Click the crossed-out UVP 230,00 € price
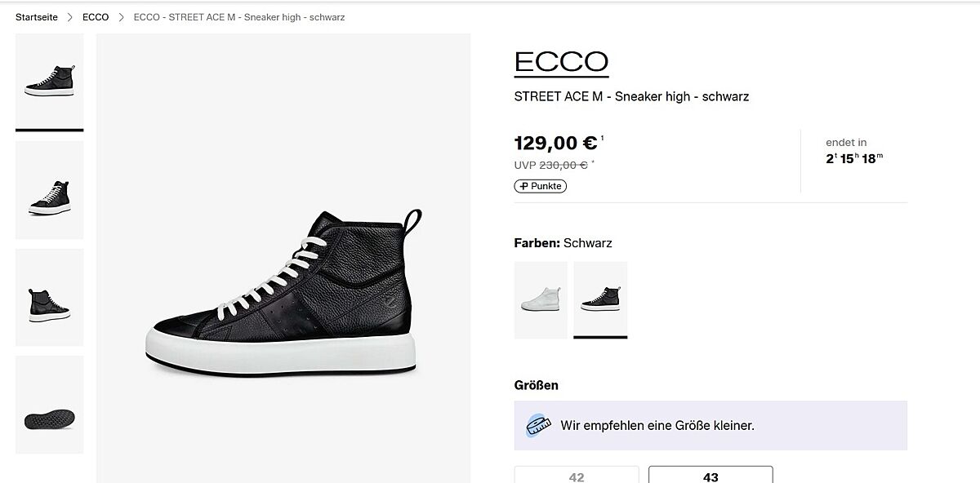980x483 pixels. click(x=563, y=165)
